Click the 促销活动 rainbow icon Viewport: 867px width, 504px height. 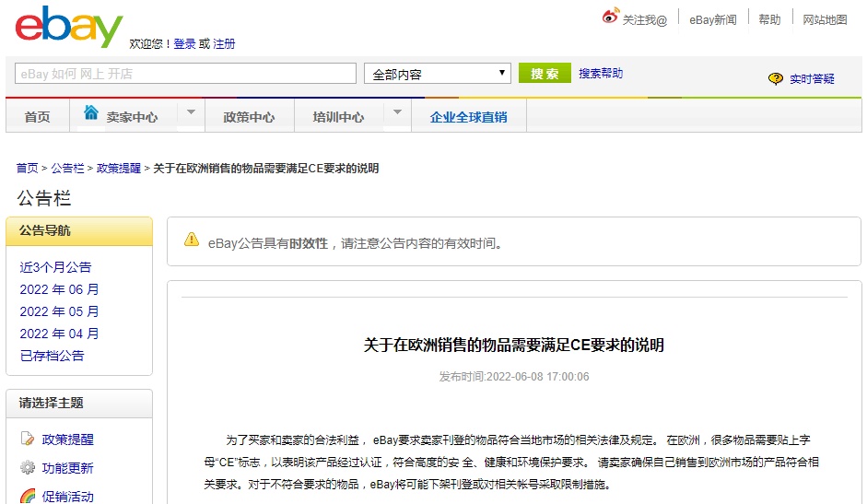coord(27,496)
